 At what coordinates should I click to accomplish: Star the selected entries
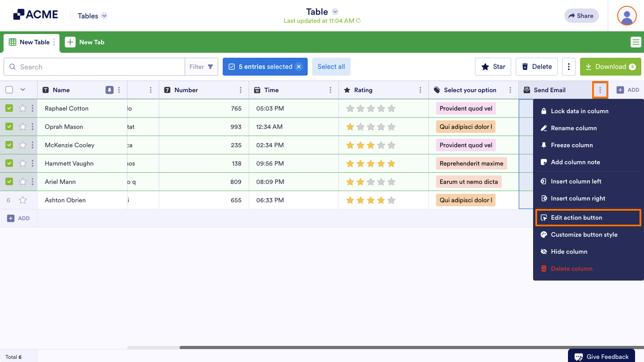[493, 67]
